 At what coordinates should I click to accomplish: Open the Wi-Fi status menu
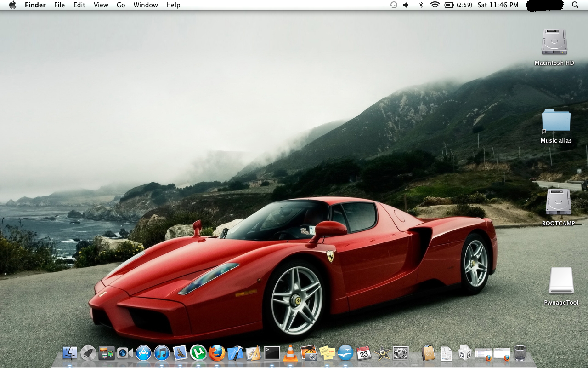click(435, 5)
